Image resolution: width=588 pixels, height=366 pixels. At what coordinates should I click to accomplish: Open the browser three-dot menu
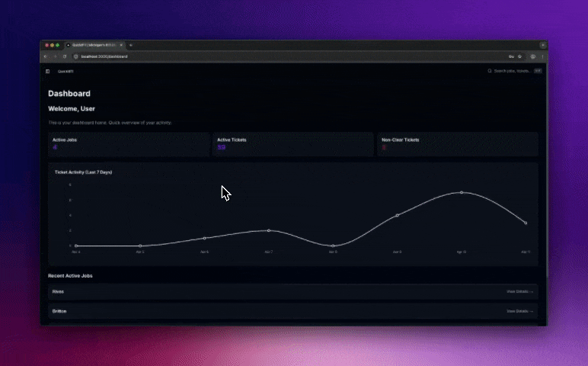pyautogui.click(x=542, y=56)
